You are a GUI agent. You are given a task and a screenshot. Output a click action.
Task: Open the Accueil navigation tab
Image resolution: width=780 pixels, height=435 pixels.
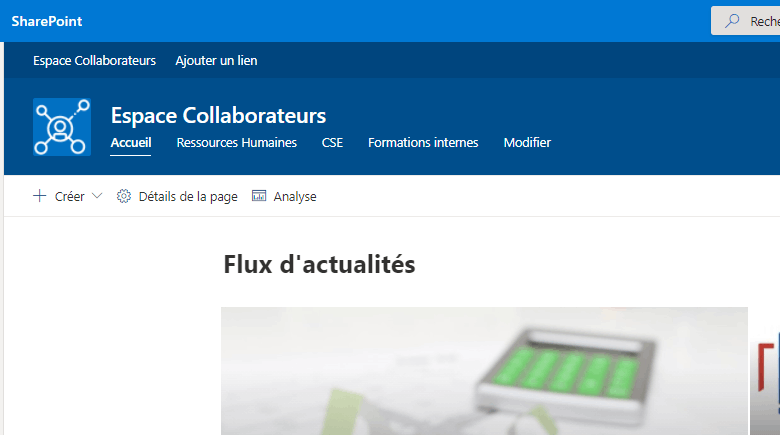pyautogui.click(x=131, y=142)
